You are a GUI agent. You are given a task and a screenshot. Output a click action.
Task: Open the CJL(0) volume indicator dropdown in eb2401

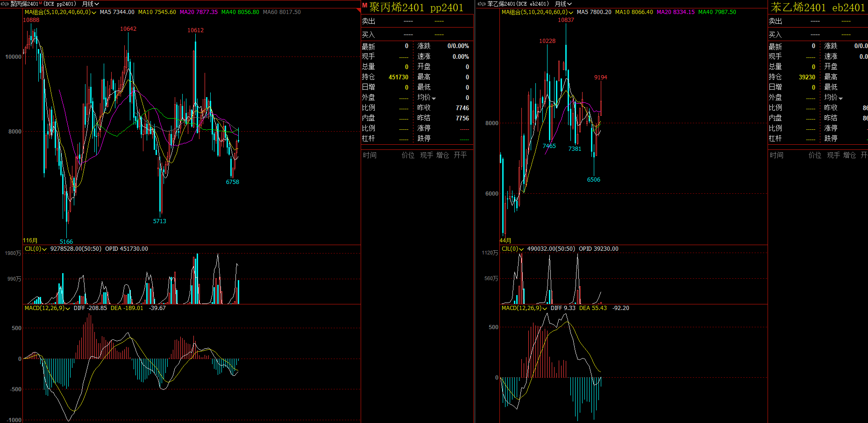[x=521, y=249]
